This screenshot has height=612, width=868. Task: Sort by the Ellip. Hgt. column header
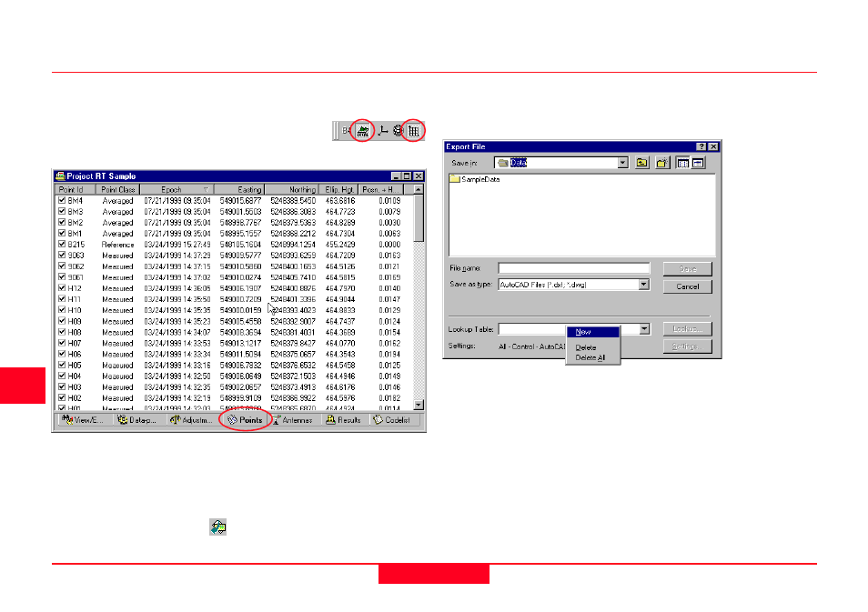tap(338, 189)
